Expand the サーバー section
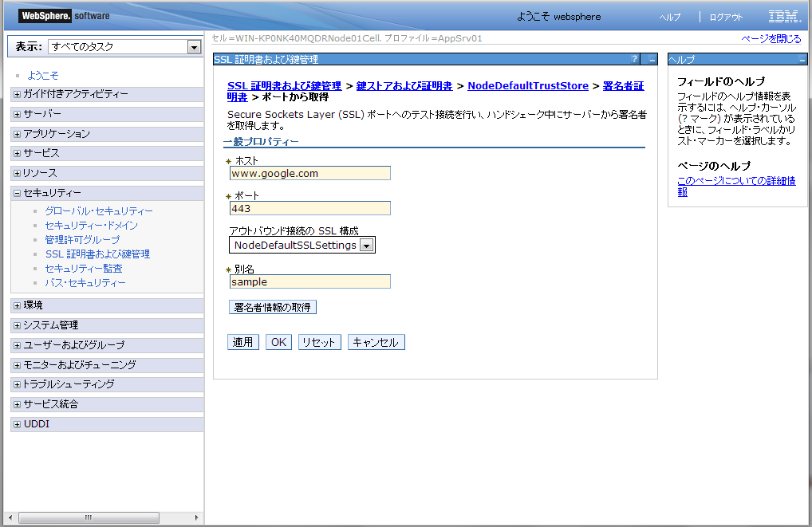 (17, 114)
